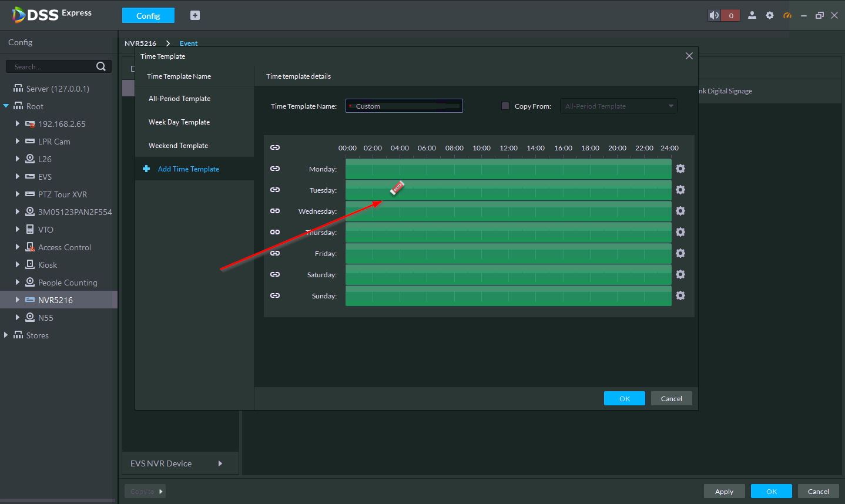Click the Friday row link icon

click(x=275, y=253)
